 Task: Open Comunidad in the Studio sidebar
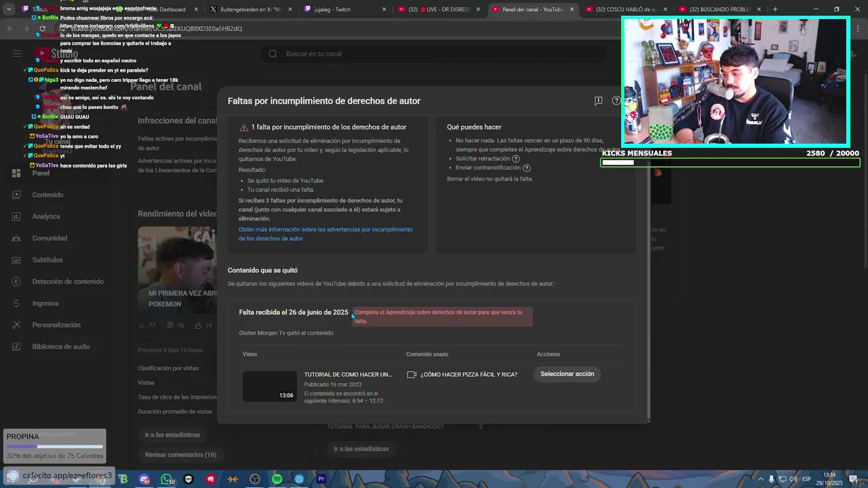pyautogui.click(x=50, y=239)
